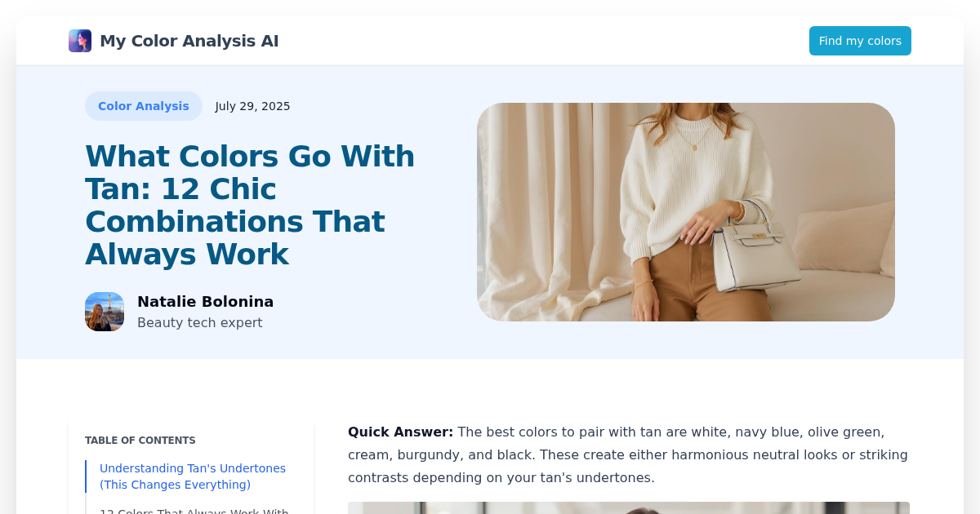
Task: Click the paragraph mentioning navy blue and burgundy
Action: coord(628,455)
